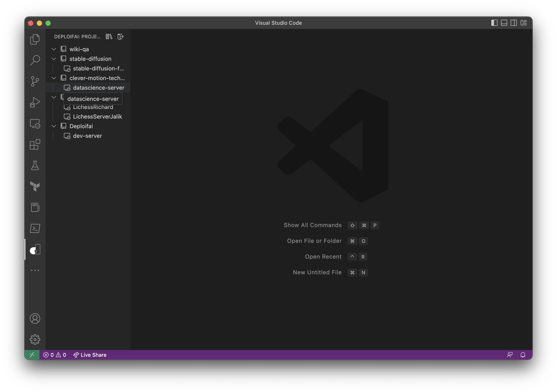Open the notebook icon in activity bar
Screen dimensions: 557x392
(x=35, y=207)
